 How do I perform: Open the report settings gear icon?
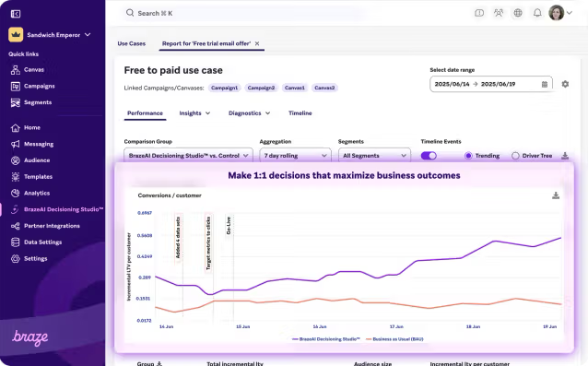coord(565,84)
